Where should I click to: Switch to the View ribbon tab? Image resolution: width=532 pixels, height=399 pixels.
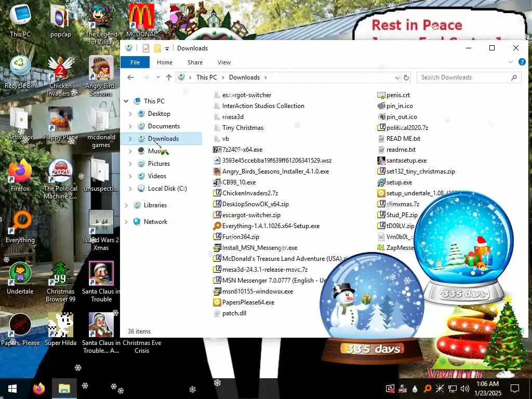[224, 62]
